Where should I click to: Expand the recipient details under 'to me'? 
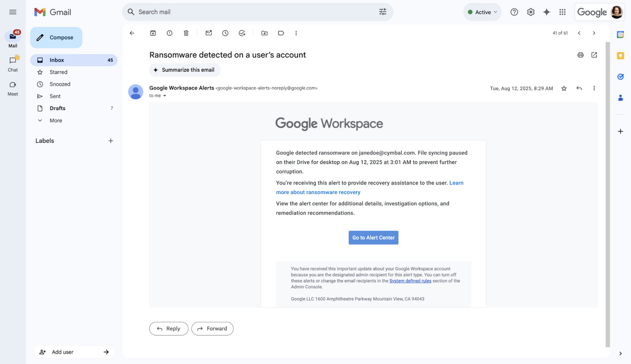(x=164, y=95)
